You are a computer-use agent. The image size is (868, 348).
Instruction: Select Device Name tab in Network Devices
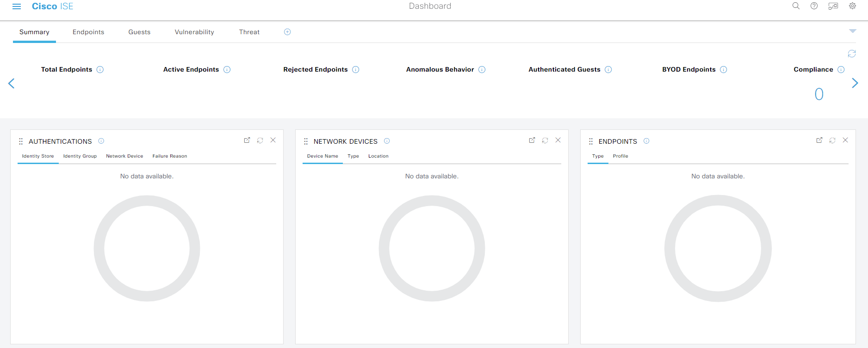coord(322,156)
